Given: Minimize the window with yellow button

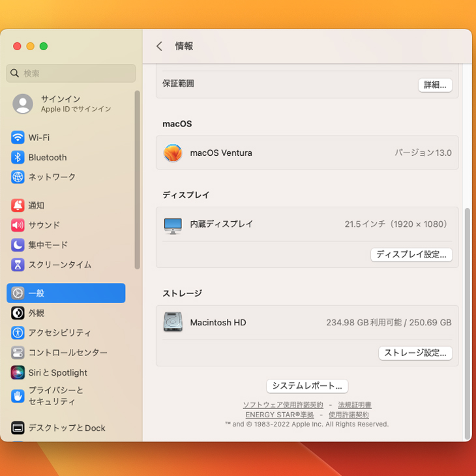Looking at the screenshot, I should pos(31,46).
